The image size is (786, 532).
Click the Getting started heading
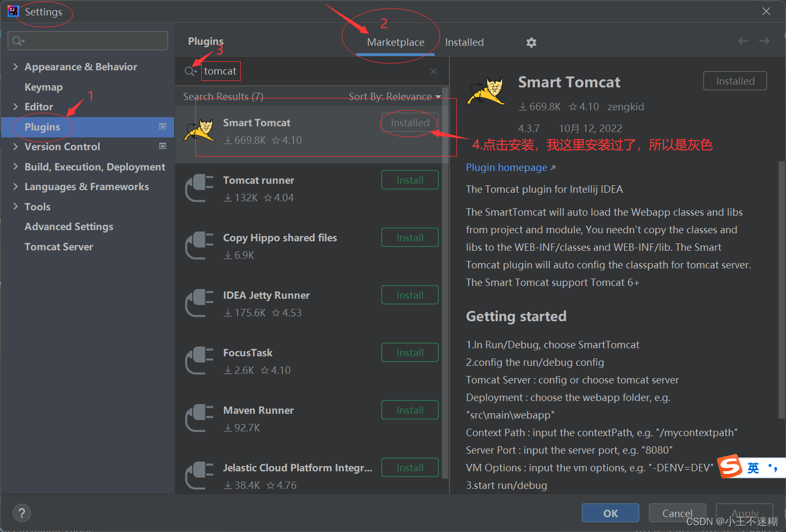[x=516, y=316]
